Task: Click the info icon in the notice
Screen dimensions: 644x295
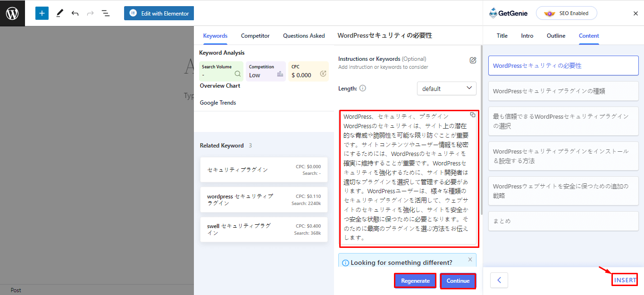Action: 345,263
